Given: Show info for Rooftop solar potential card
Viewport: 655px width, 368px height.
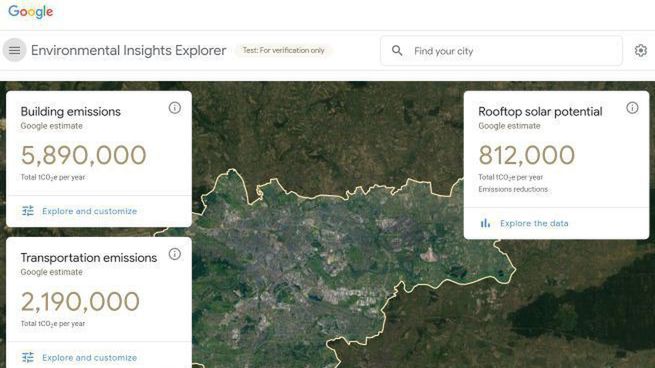Looking at the screenshot, I should coord(632,108).
